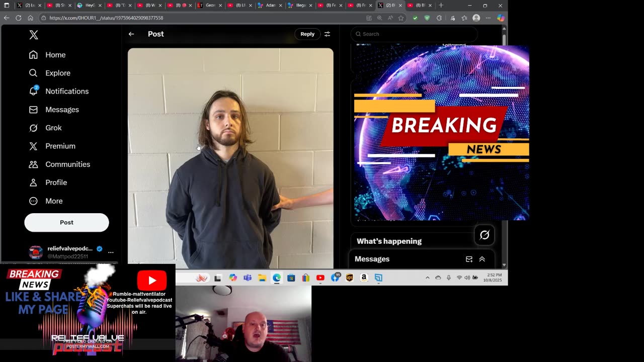This screenshot has width=644, height=362.
Task: Open YouTube app from taskbar
Action: tap(320, 278)
